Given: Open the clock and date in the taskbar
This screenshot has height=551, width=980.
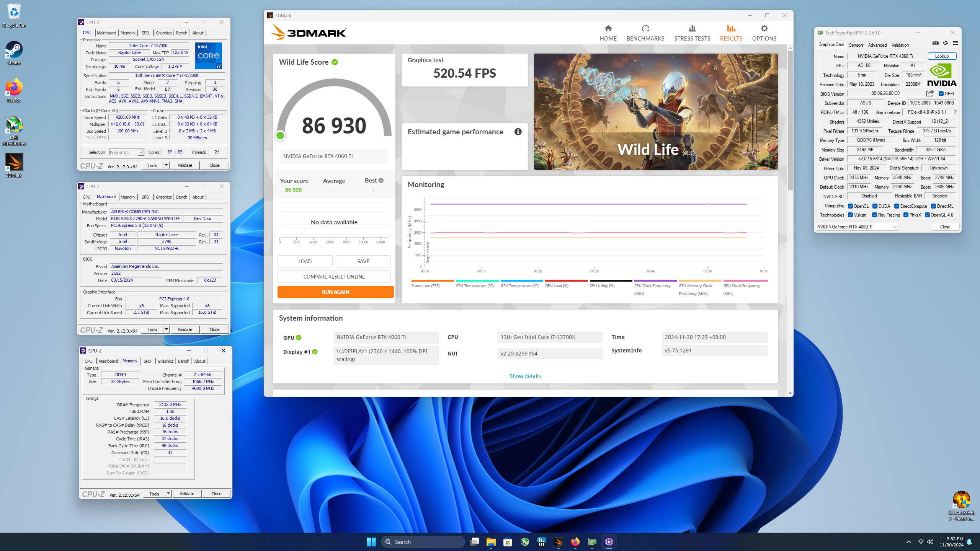Looking at the screenshot, I should coord(951,542).
